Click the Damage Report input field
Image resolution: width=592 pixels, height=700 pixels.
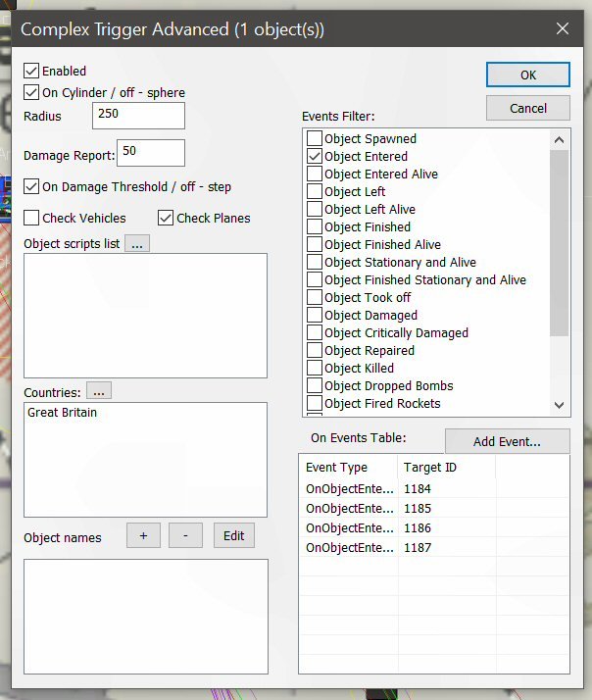coord(151,153)
